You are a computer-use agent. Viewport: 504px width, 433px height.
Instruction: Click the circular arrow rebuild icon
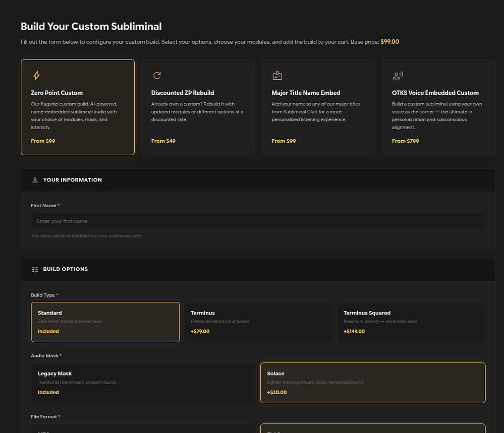pos(157,76)
